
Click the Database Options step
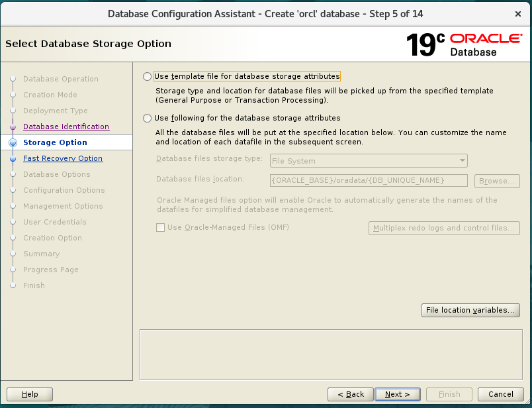[x=57, y=174]
